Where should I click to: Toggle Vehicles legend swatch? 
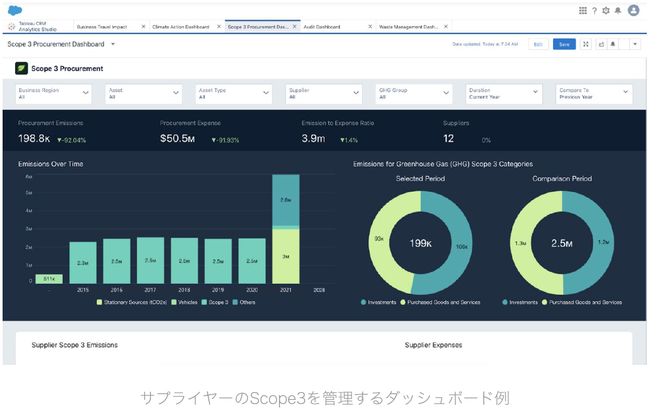point(174,302)
